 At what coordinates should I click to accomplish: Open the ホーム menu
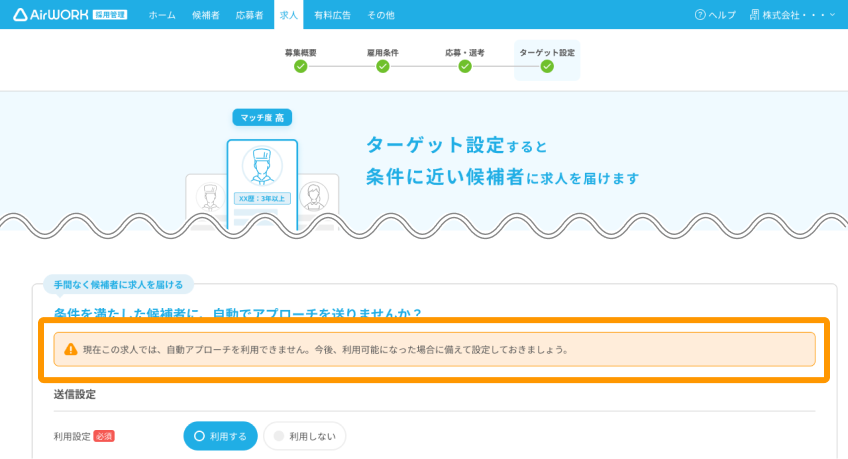click(x=162, y=15)
